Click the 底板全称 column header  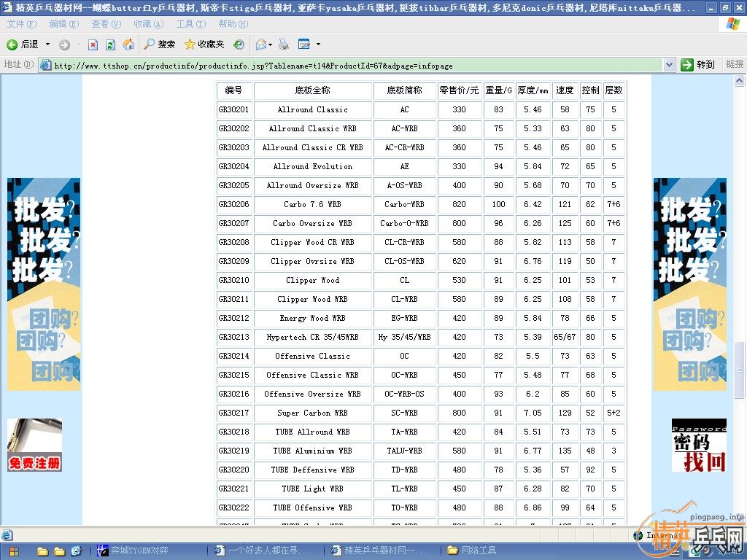[x=312, y=90]
